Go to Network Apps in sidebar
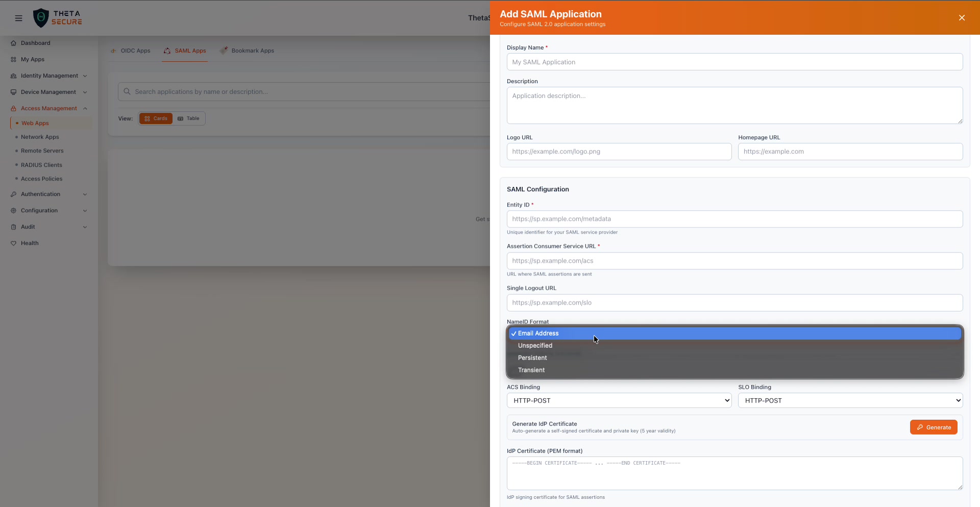Image resolution: width=980 pixels, height=507 pixels. 40,137
